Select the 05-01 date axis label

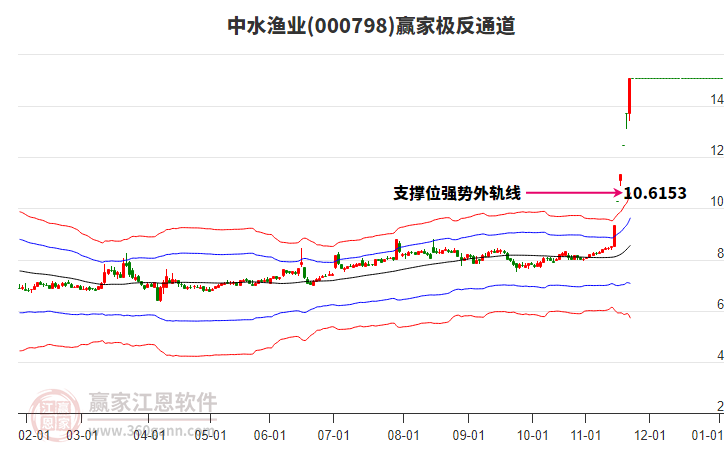click(x=210, y=436)
